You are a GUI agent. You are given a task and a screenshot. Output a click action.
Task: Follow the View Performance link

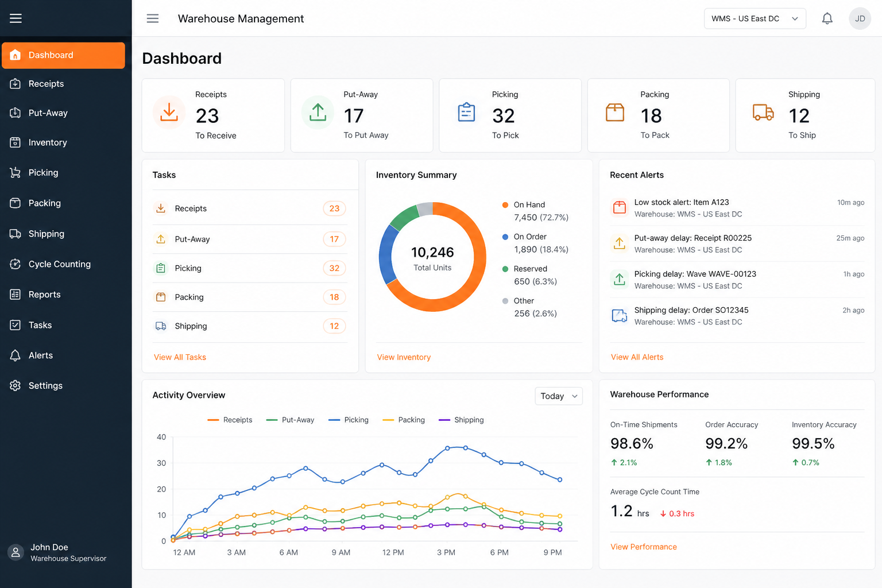click(x=643, y=547)
